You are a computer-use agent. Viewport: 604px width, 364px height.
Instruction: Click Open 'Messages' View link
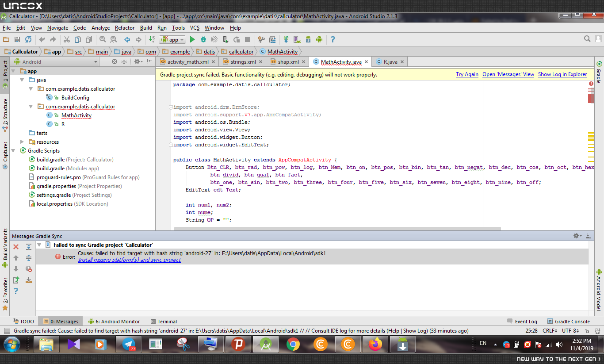coord(508,75)
